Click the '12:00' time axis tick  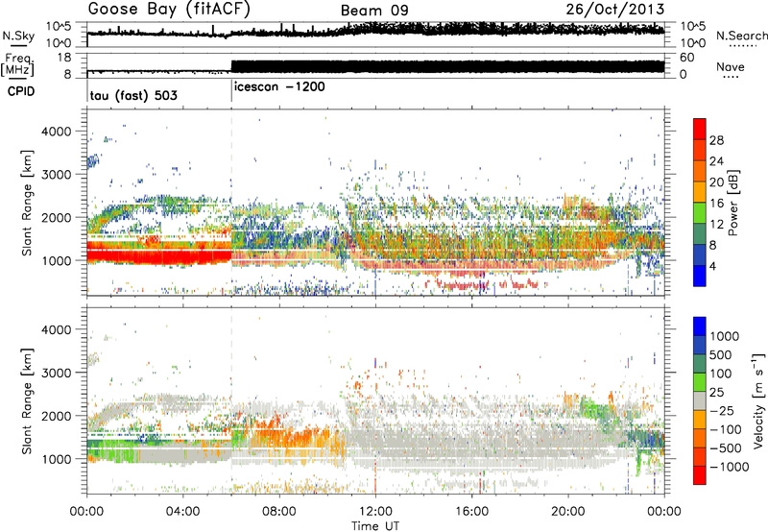tap(375, 512)
